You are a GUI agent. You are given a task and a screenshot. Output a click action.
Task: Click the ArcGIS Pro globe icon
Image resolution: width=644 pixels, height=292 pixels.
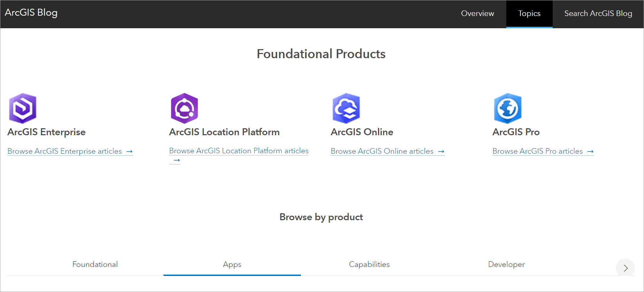(508, 108)
